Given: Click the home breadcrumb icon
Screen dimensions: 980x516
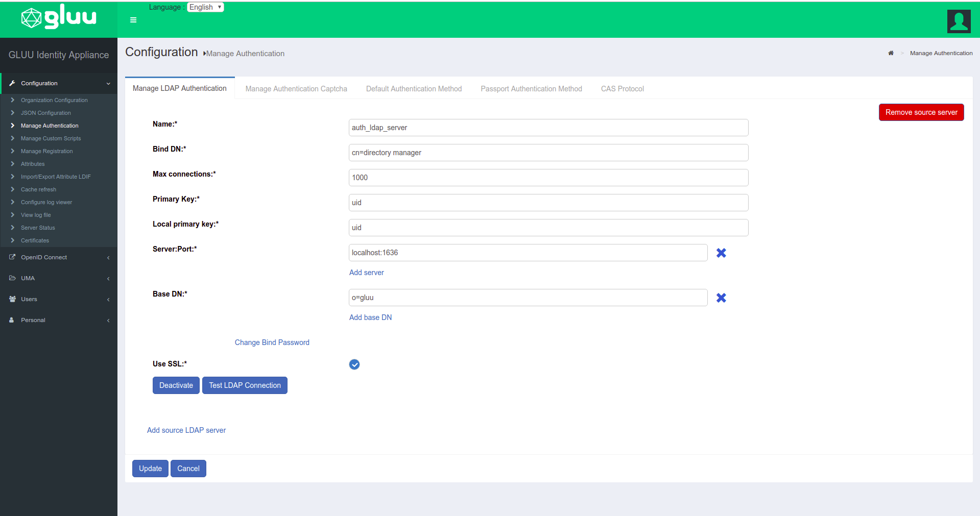Looking at the screenshot, I should [x=891, y=53].
